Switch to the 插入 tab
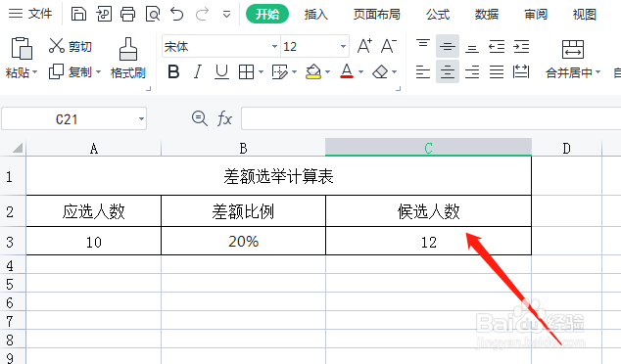The height and width of the screenshot is (364, 621). point(316,15)
